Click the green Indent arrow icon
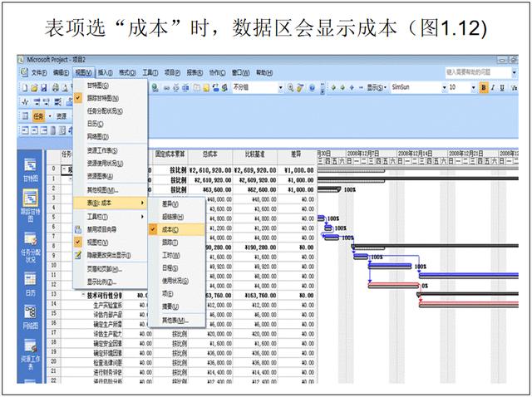 [342, 88]
